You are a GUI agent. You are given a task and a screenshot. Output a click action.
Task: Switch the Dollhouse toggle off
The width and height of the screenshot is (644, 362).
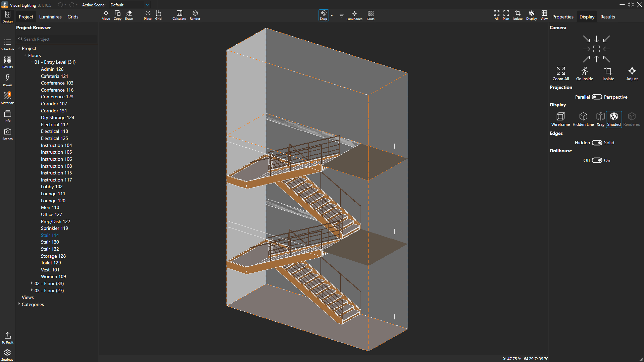tap(597, 160)
